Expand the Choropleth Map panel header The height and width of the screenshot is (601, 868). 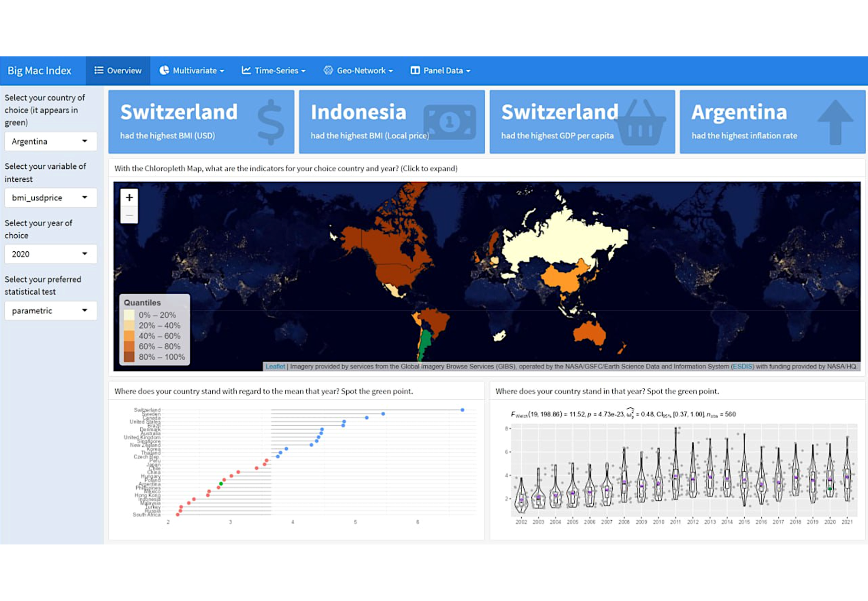pyautogui.click(x=286, y=168)
